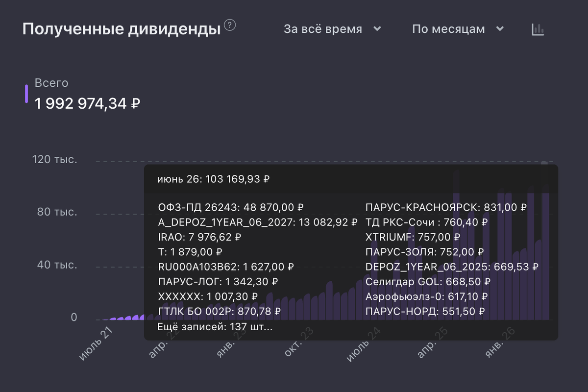Switch chart type with bar chart icon
Viewport: 588px width, 392px height.
(538, 29)
